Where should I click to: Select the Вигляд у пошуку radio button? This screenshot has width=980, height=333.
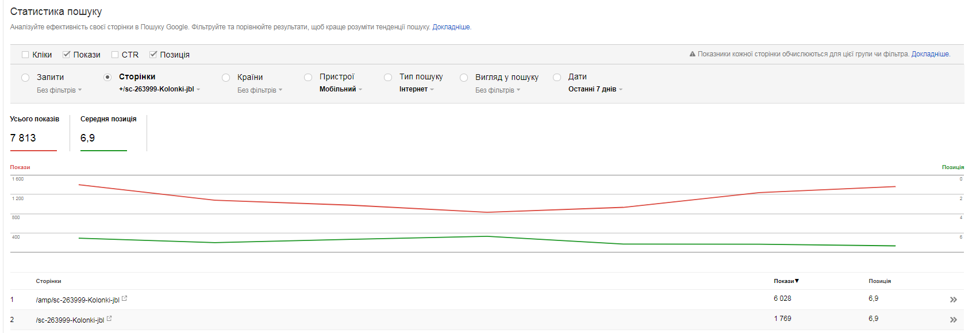click(464, 78)
